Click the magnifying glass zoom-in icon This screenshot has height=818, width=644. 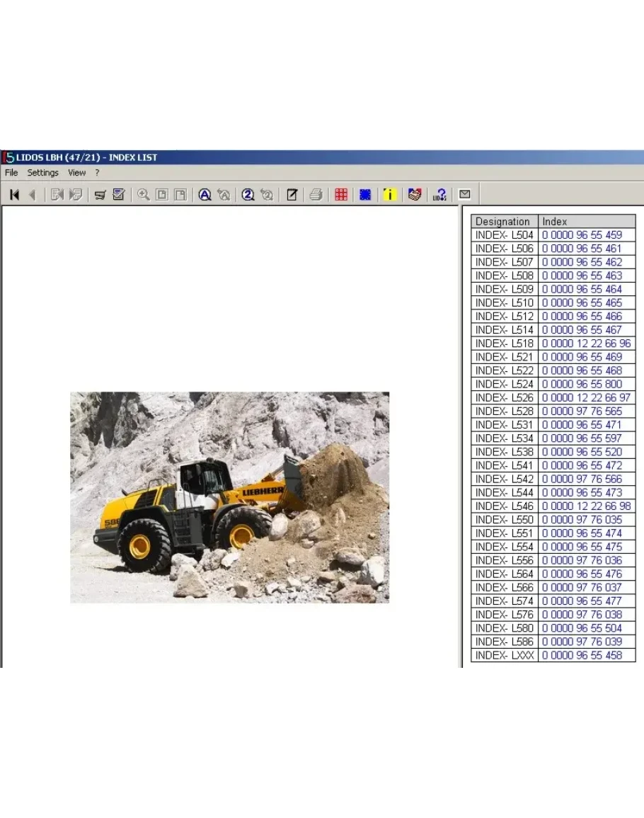click(x=144, y=195)
